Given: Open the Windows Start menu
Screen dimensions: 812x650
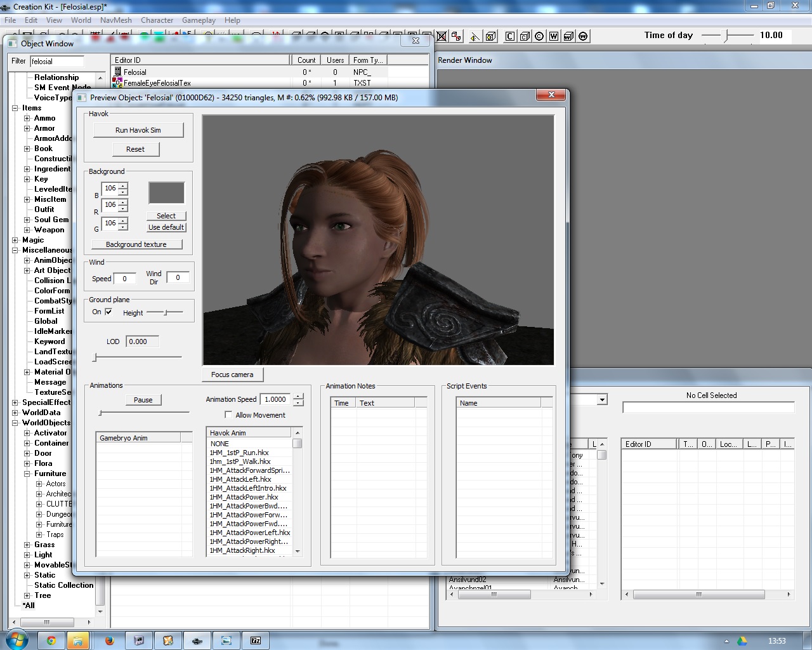Looking at the screenshot, I should [x=17, y=640].
